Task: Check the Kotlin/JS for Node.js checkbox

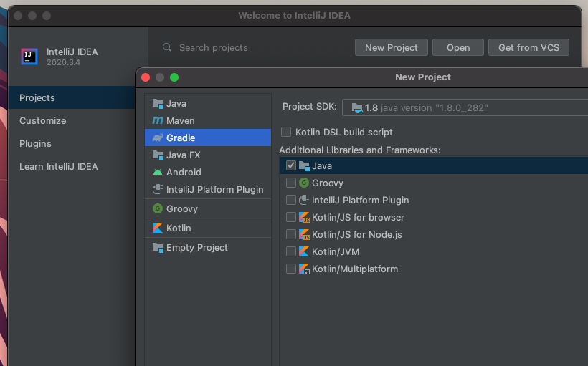Action: point(291,234)
